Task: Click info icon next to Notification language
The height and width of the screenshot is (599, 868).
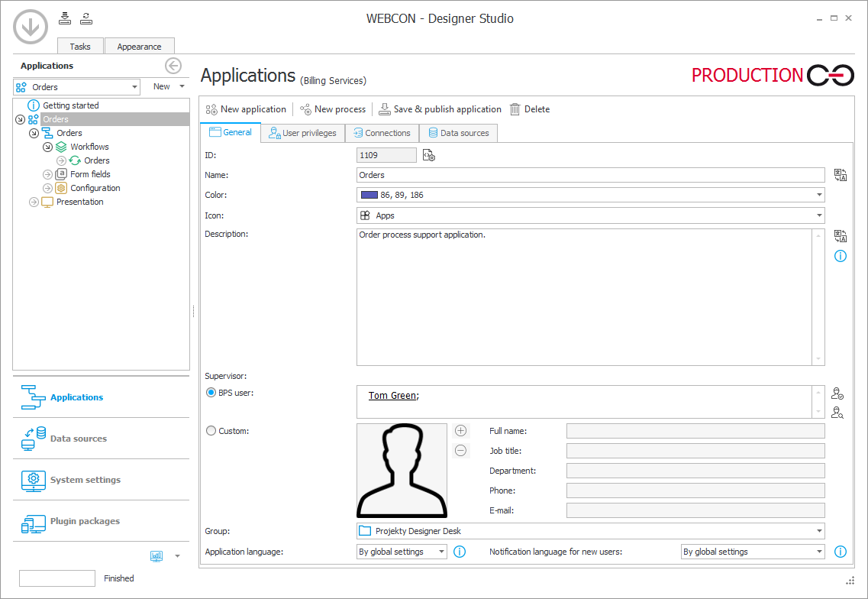Action: point(841,552)
